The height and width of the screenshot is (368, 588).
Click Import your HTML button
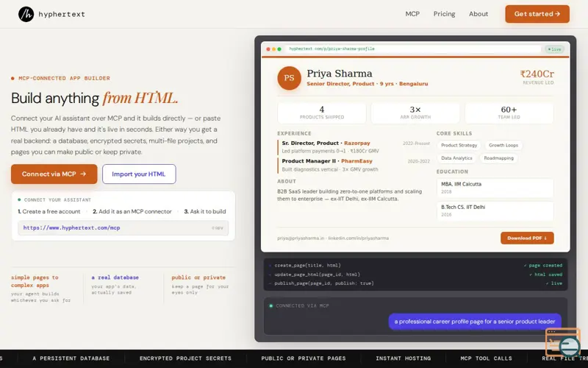click(139, 174)
